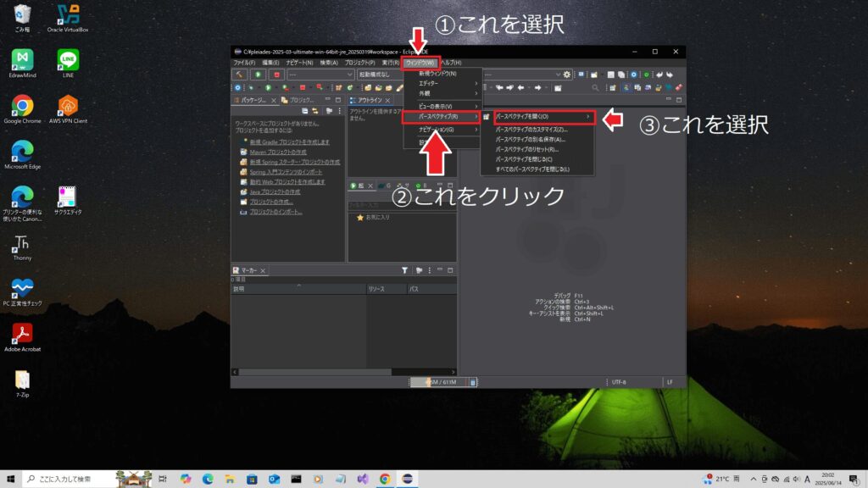Screen dimensions: 868x488
Task: Click 説明 column header in Markers
Action: [298, 289]
